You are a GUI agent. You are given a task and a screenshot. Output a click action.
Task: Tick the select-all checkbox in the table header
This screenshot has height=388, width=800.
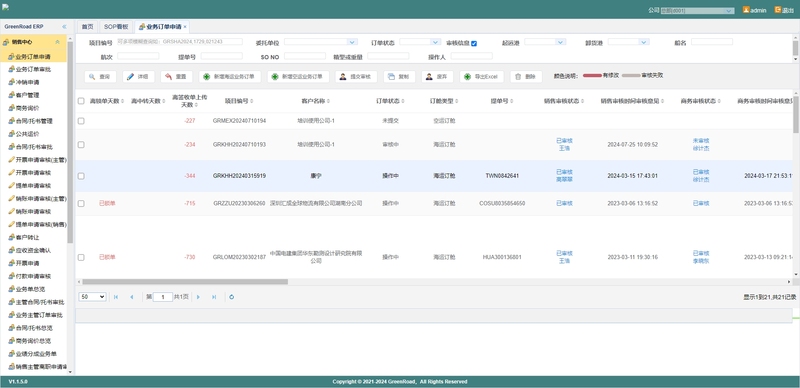click(81, 101)
